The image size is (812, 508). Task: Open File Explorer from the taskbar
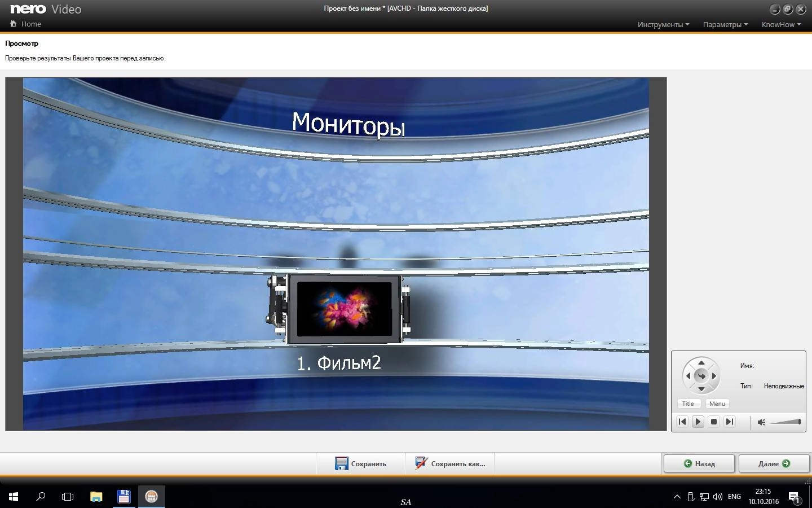tap(96, 497)
